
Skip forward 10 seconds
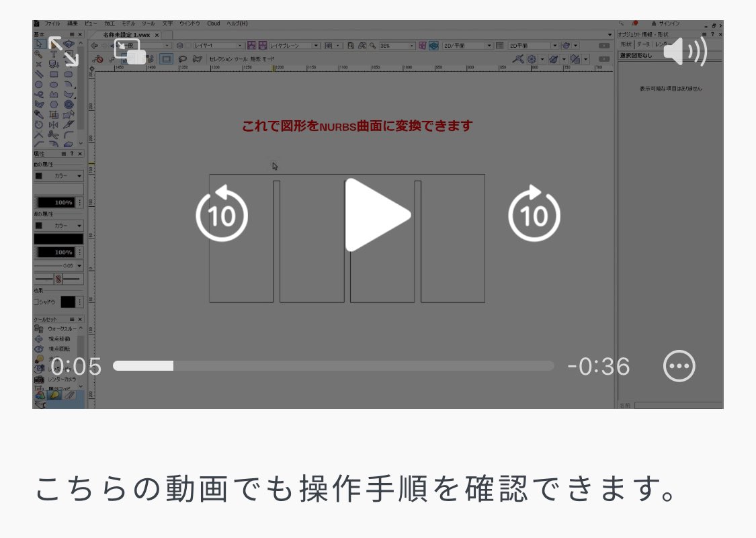click(x=534, y=213)
